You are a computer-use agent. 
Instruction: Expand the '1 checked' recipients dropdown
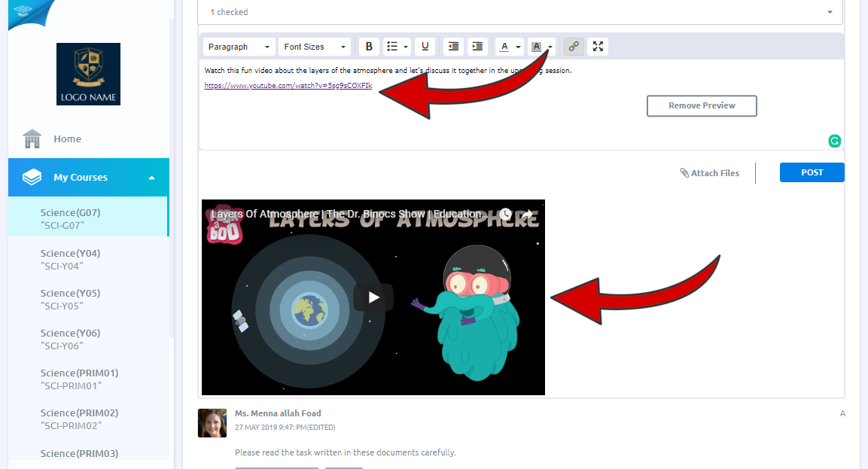tap(519, 12)
